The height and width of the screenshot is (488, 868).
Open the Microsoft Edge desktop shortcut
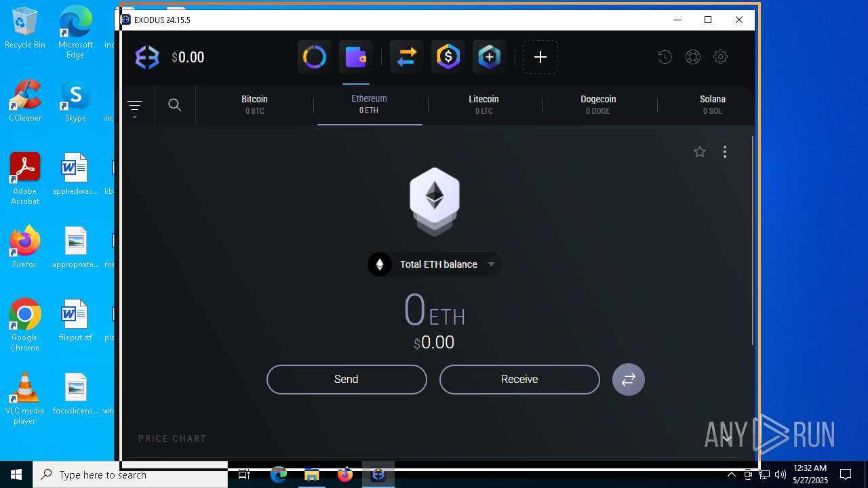75,32
